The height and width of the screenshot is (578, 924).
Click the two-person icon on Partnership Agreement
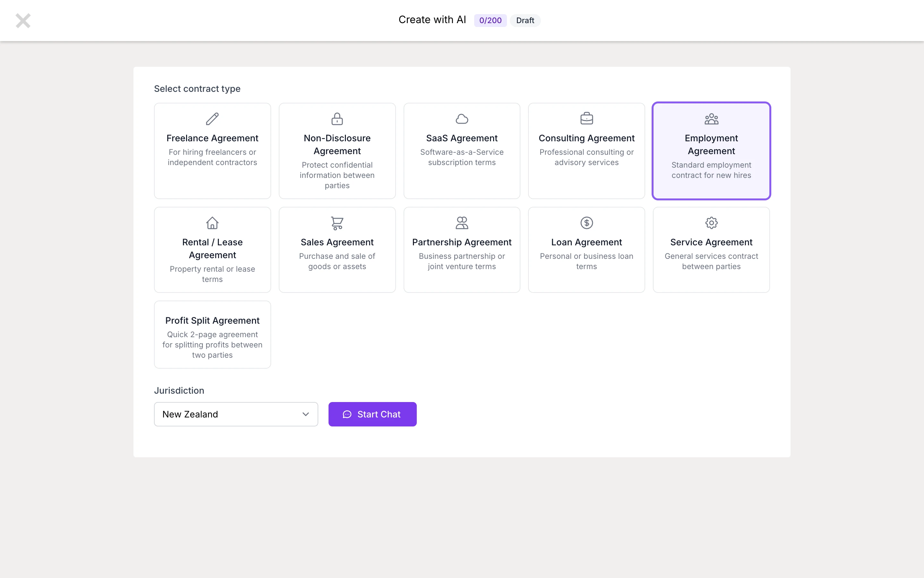click(462, 223)
